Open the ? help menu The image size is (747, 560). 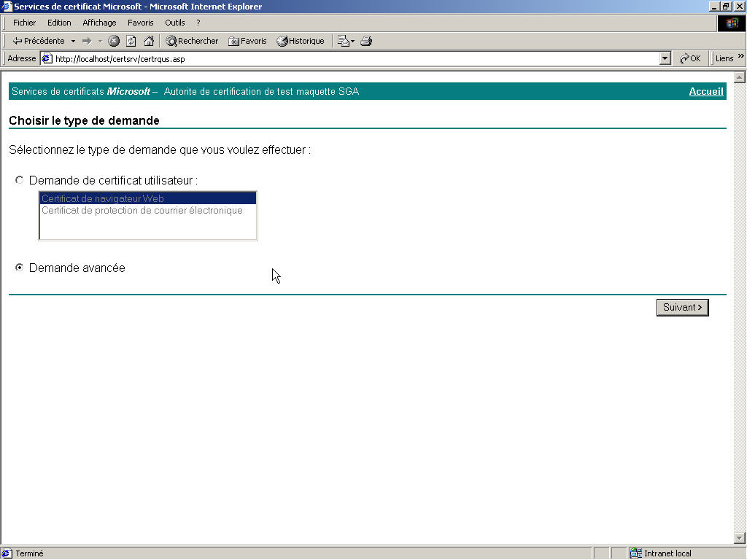tap(198, 23)
